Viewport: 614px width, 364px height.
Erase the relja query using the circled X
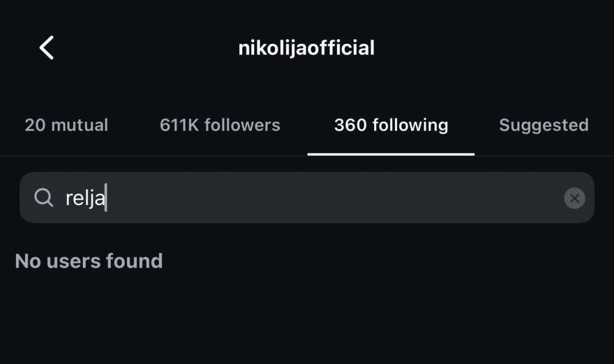(574, 198)
